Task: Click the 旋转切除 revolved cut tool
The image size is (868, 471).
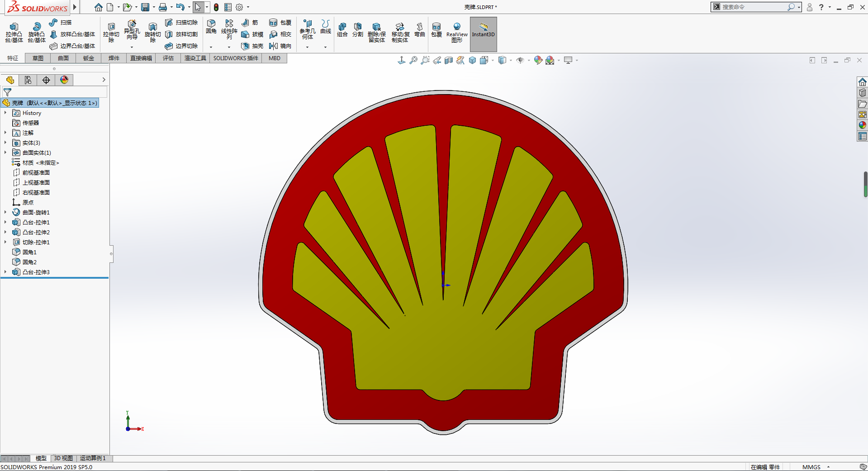Action: 153,32
